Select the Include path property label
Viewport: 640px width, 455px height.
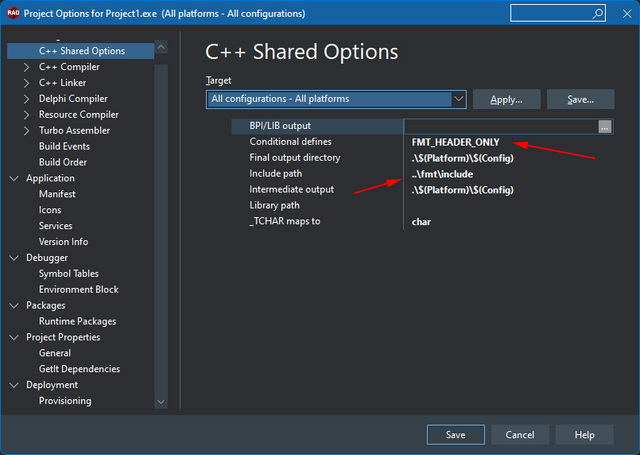(x=276, y=174)
